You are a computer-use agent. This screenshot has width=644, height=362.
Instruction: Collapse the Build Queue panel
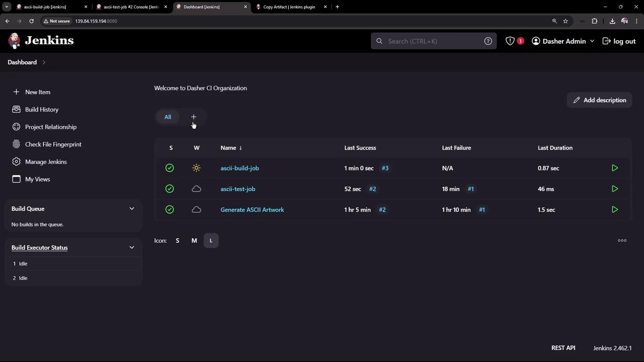click(x=132, y=209)
